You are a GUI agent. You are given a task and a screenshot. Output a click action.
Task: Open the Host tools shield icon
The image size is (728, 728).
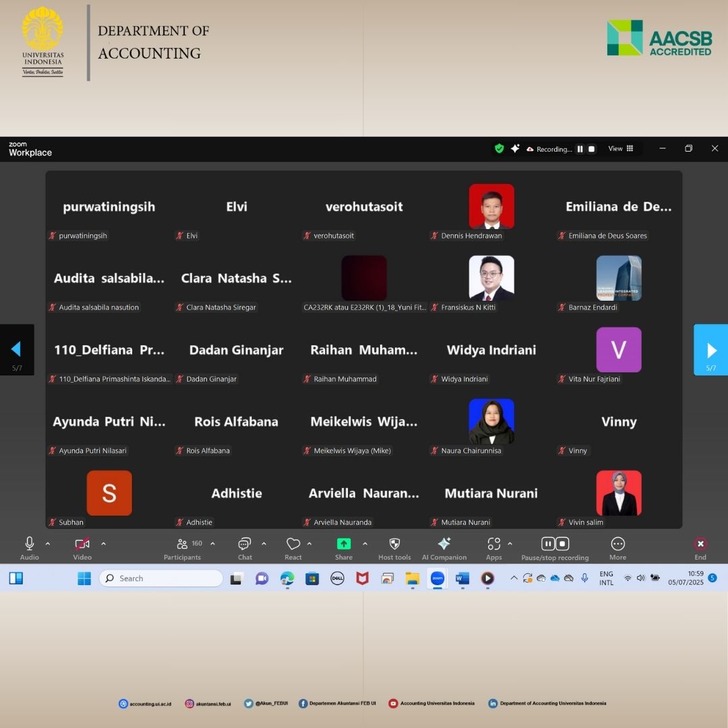pos(394,544)
